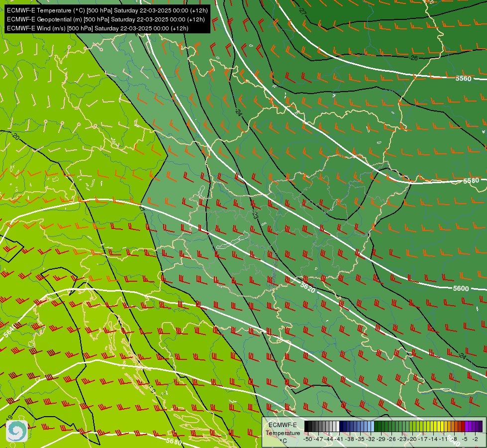Click the -14 tick label in legend
The width and height of the screenshot is (487, 448).
pos(433,439)
